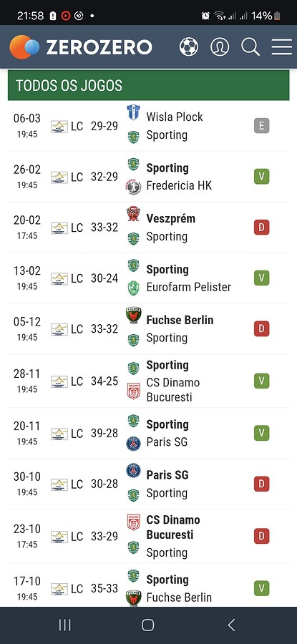Open LC competition logo on 13-02 row

tap(59, 278)
